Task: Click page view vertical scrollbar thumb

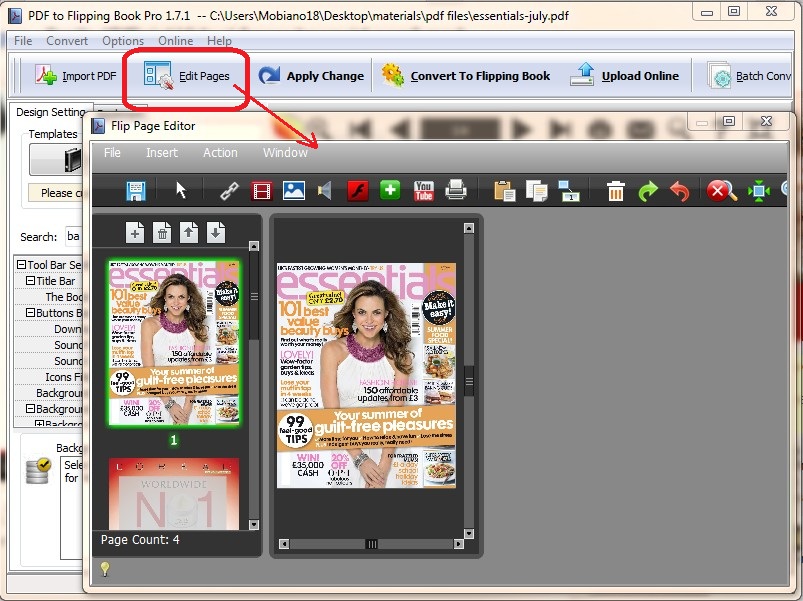Action: point(469,381)
